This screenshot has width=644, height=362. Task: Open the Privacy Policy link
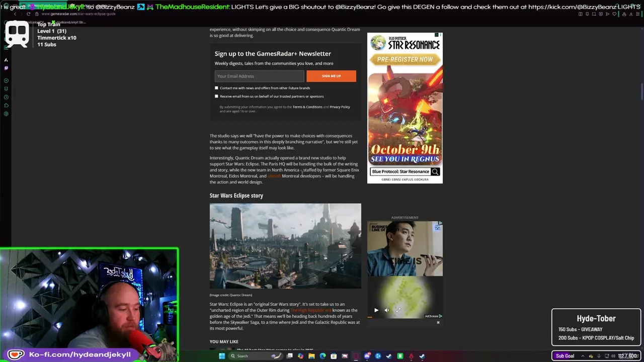pyautogui.click(x=340, y=107)
